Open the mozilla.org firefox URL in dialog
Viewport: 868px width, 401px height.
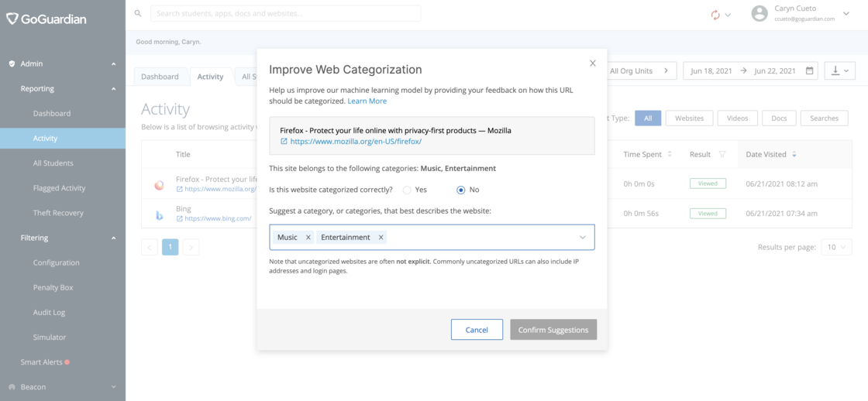pos(356,142)
